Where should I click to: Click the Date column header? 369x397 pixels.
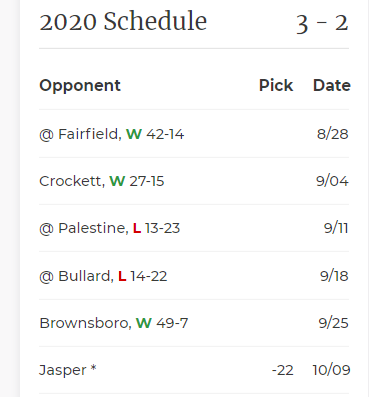(332, 85)
